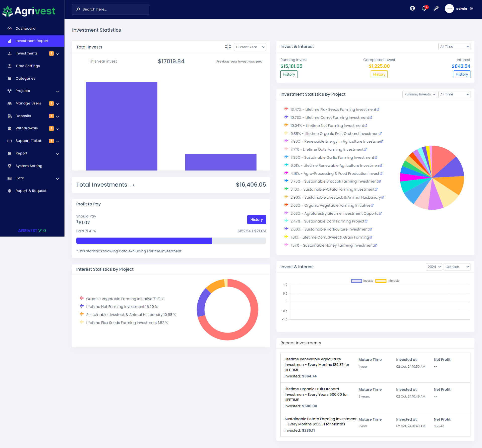Open the Running Invests dropdown
Screen dimensions: 482x448
(419, 94)
